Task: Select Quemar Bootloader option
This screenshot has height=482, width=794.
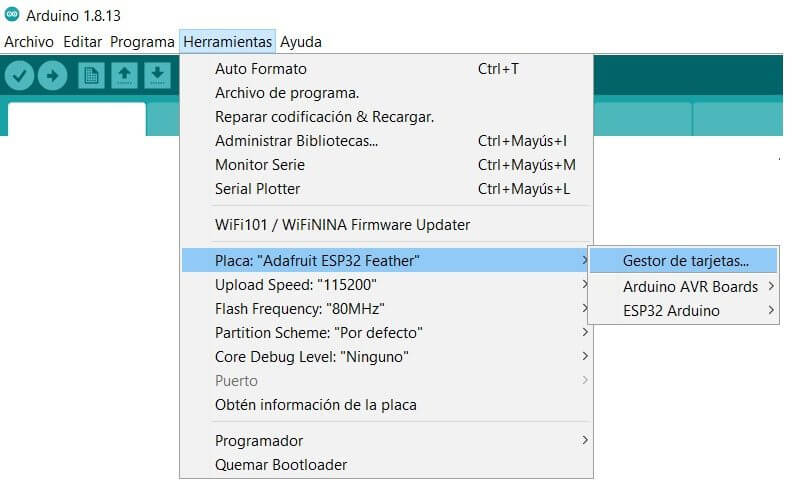Action: [281, 465]
